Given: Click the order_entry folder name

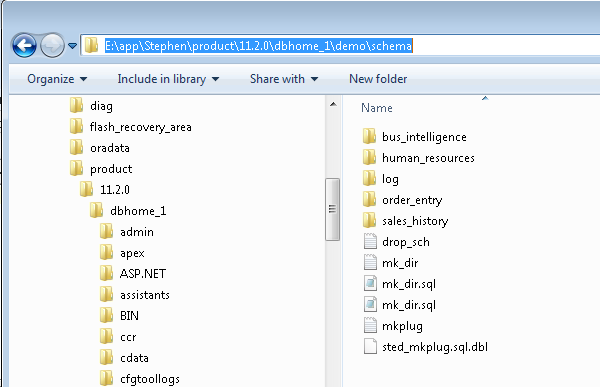Looking at the screenshot, I should coord(412,200).
